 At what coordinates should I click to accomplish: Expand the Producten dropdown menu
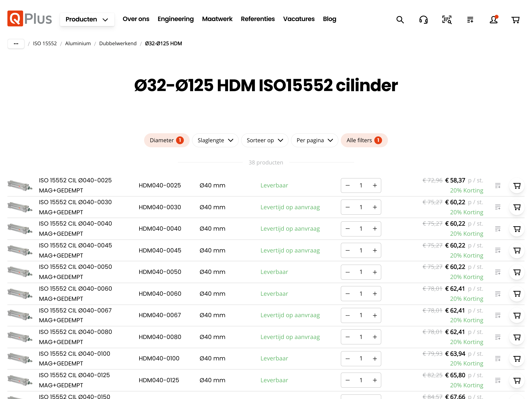click(x=87, y=19)
